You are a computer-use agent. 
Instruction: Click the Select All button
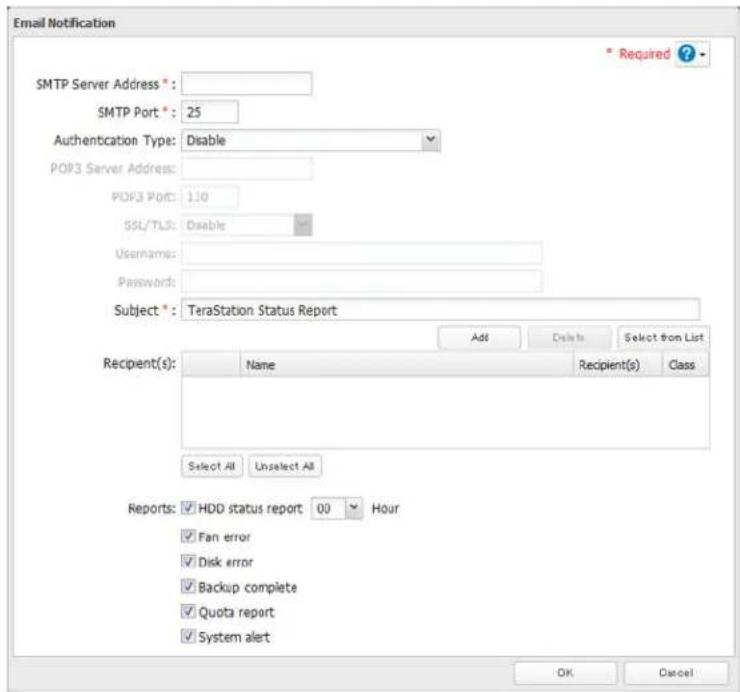(212, 466)
